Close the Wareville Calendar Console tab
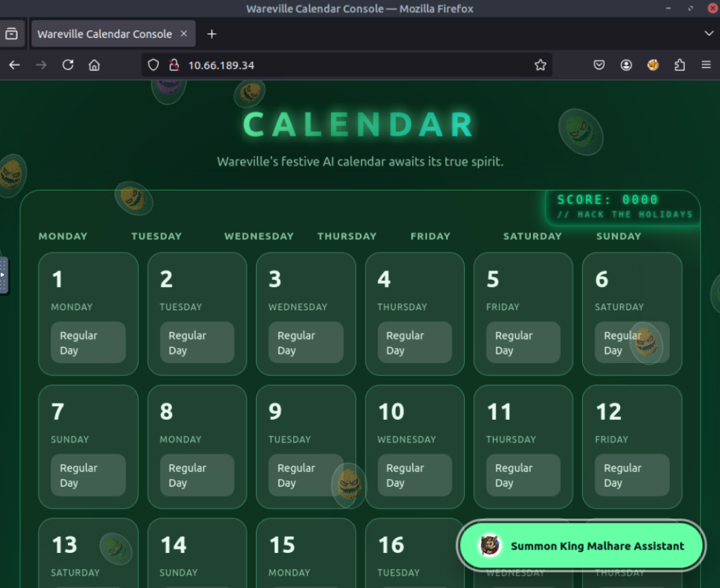The width and height of the screenshot is (720, 588). pyautogui.click(x=184, y=34)
